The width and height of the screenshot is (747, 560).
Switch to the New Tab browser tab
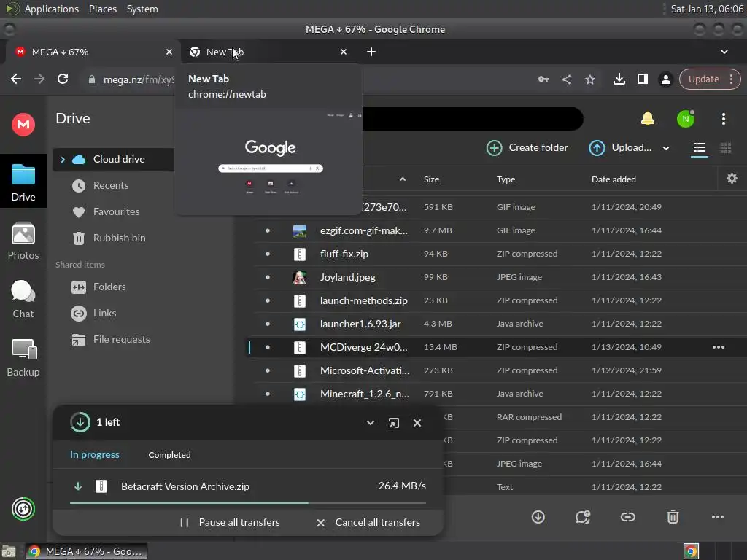coord(268,52)
